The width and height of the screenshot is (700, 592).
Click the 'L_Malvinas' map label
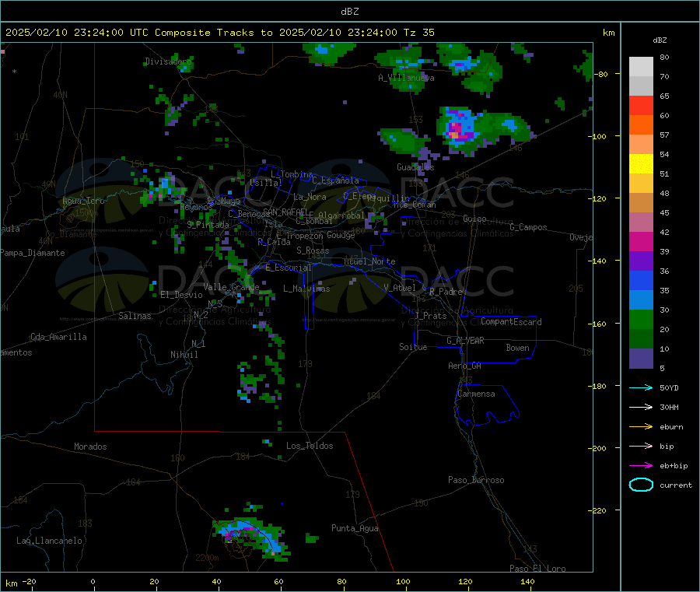point(306,289)
